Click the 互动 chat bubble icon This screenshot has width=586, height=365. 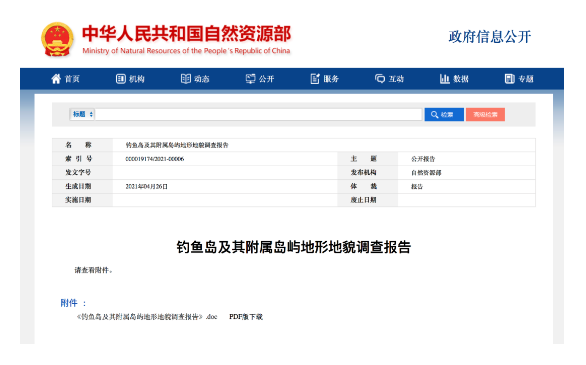380,79
